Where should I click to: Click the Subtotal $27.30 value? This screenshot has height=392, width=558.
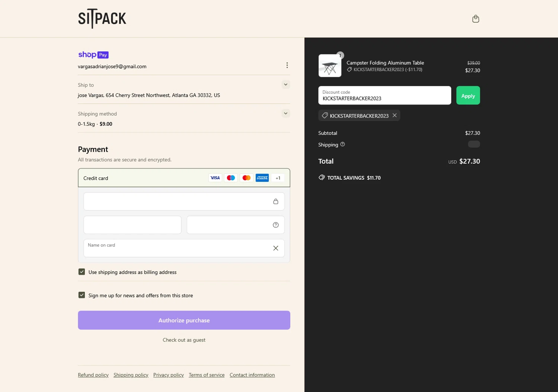point(472,133)
